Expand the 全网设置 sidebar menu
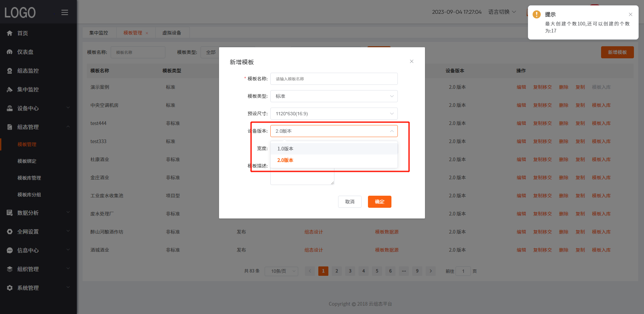 click(38, 232)
